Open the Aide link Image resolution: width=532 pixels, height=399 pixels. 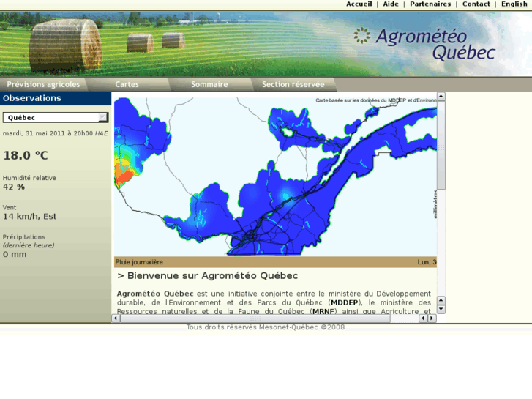(391, 4)
